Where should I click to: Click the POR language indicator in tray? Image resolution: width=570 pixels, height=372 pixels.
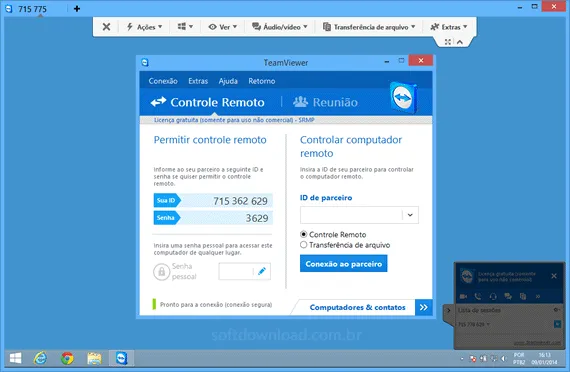coord(519,359)
